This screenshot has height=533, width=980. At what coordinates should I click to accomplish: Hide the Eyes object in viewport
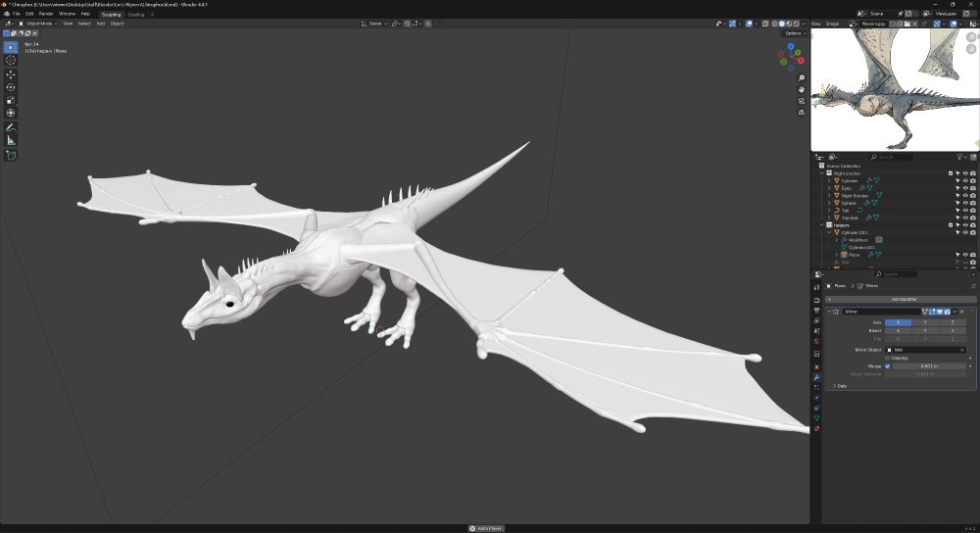tap(965, 188)
